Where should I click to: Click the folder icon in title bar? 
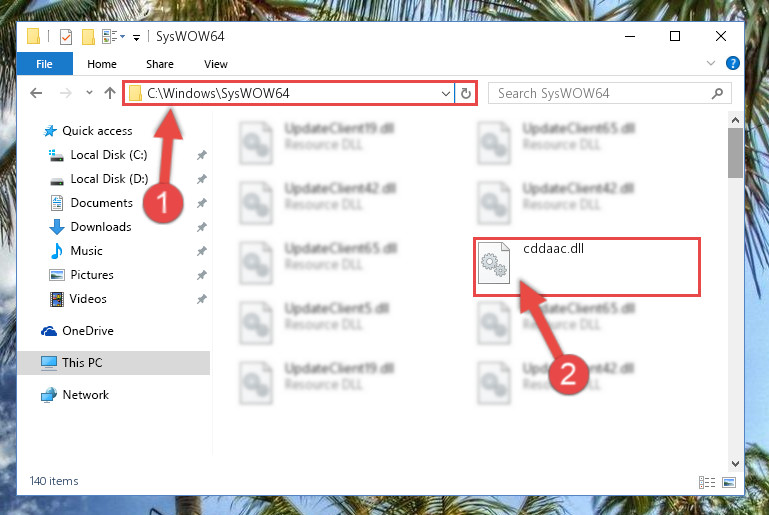33,36
